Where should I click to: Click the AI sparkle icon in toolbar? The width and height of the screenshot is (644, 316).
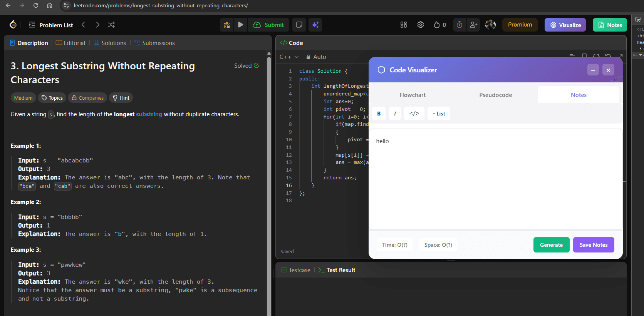tap(315, 25)
